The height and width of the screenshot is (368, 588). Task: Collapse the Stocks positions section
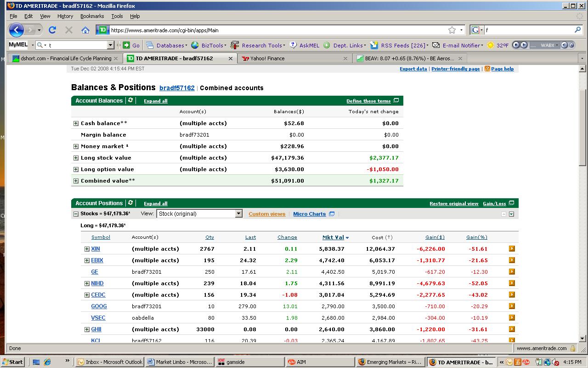[x=76, y=214]
